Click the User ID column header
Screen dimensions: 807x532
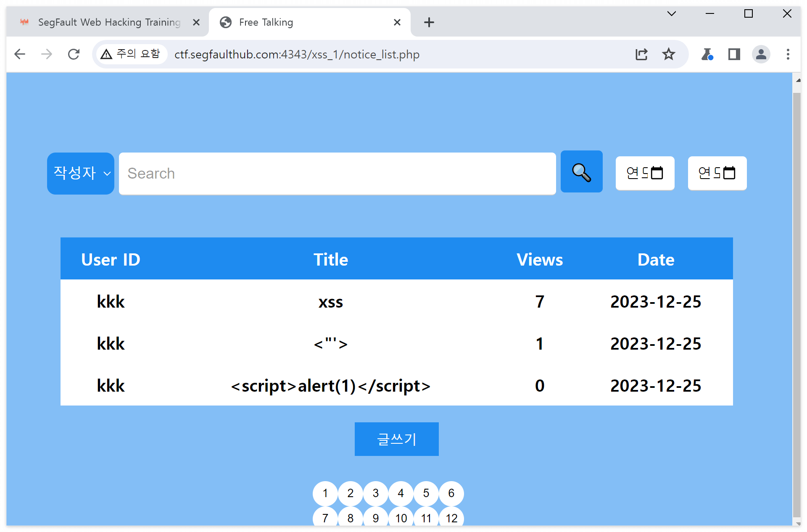pyautogui.click(x=111, y=259)
